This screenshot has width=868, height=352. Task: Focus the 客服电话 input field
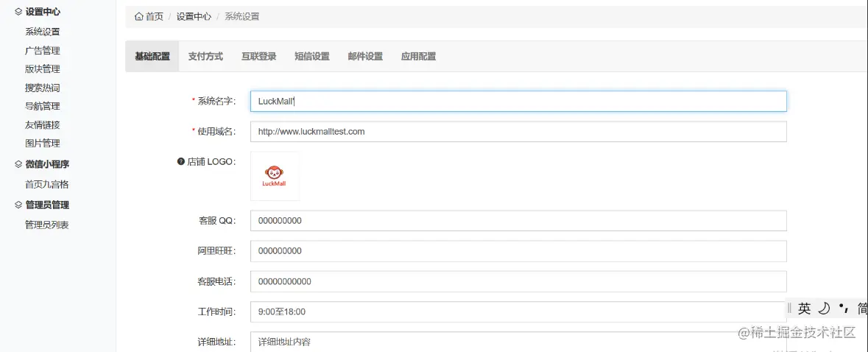518,282
